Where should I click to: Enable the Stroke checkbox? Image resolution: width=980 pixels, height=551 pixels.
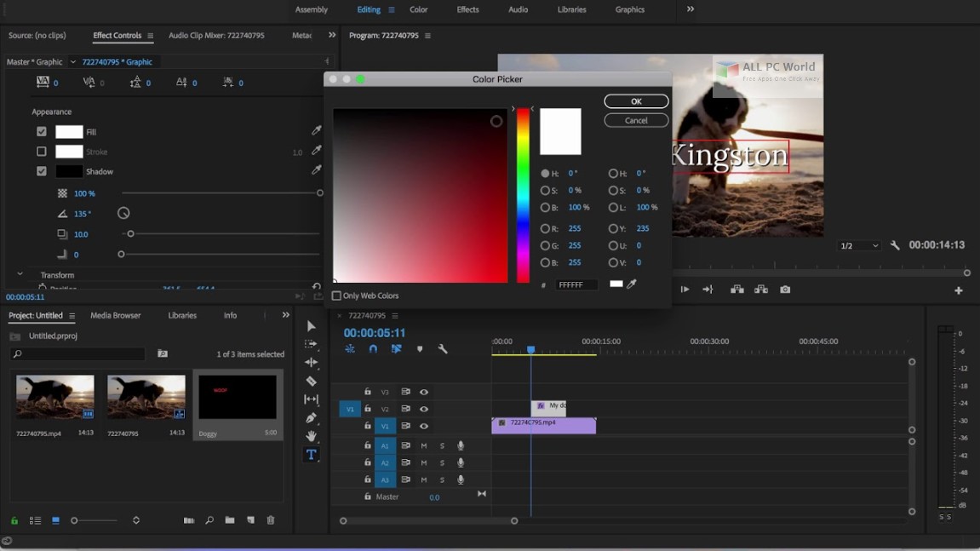42,152
